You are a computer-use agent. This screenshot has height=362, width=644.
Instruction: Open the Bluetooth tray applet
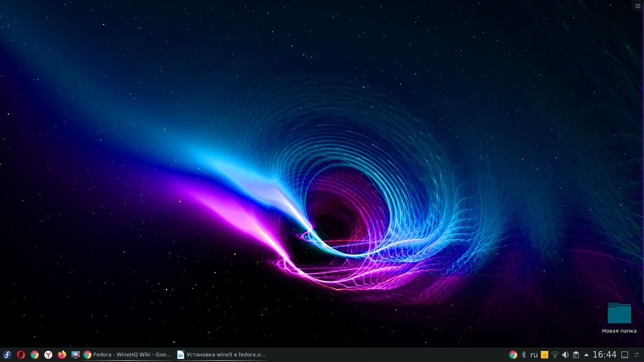[x=524, y=354]
